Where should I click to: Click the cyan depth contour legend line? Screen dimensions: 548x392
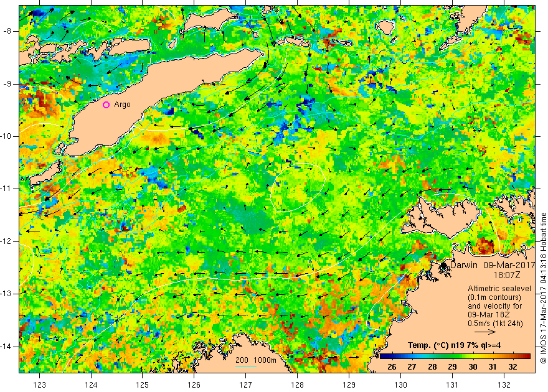point(246,366)
